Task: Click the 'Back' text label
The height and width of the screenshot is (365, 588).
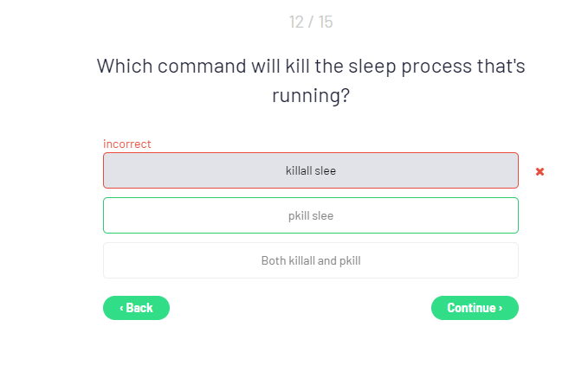Action: point(139,308)
